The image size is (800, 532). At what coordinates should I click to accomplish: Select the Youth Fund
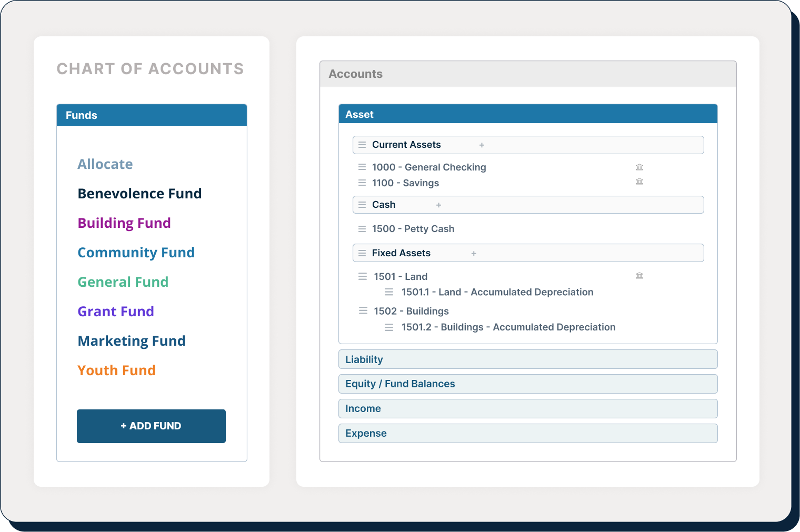click(x=116, y=370)
